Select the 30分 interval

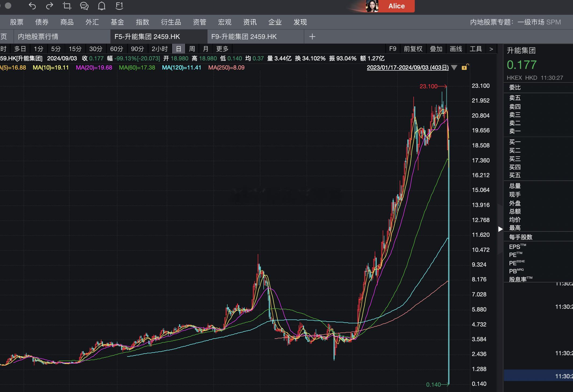(96, 49)
